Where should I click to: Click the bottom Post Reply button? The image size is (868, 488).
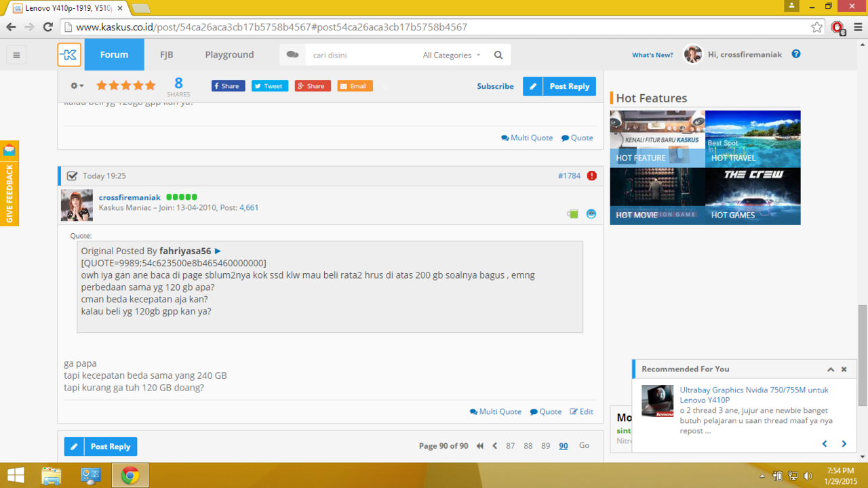pyautogui.click(x=101, y=447)
